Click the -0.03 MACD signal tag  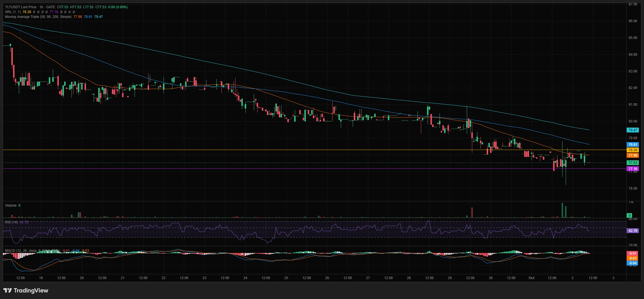(x=633, y=258)
